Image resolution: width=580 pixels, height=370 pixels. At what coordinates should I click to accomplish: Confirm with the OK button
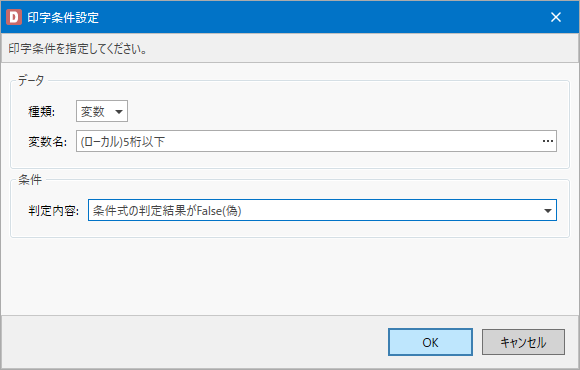[430, 342]
